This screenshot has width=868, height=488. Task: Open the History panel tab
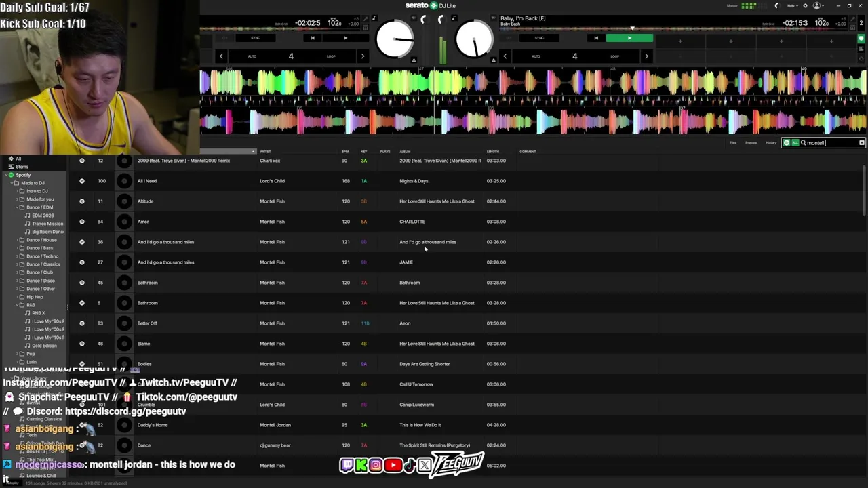tap(771, 142)
